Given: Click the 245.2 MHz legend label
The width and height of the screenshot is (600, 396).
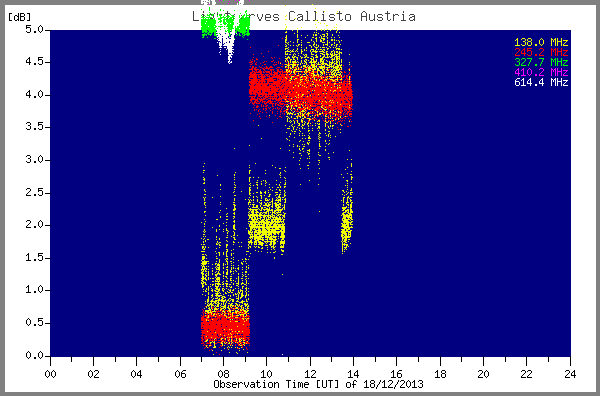Looking at the screenshot, I should pyautogui.click(x=541, y=52).
